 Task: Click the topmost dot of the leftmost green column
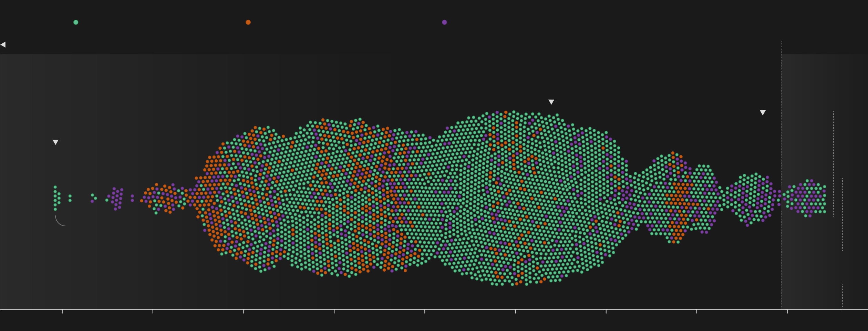55,187
